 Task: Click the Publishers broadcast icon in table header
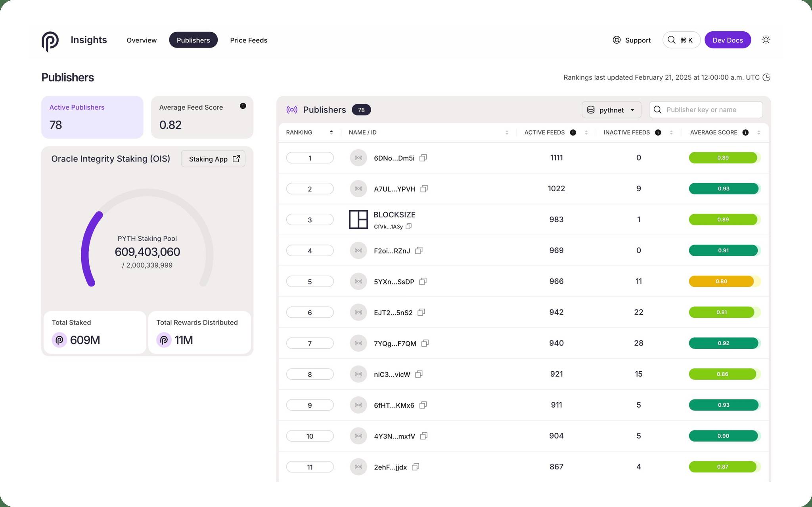coord(292,110)
